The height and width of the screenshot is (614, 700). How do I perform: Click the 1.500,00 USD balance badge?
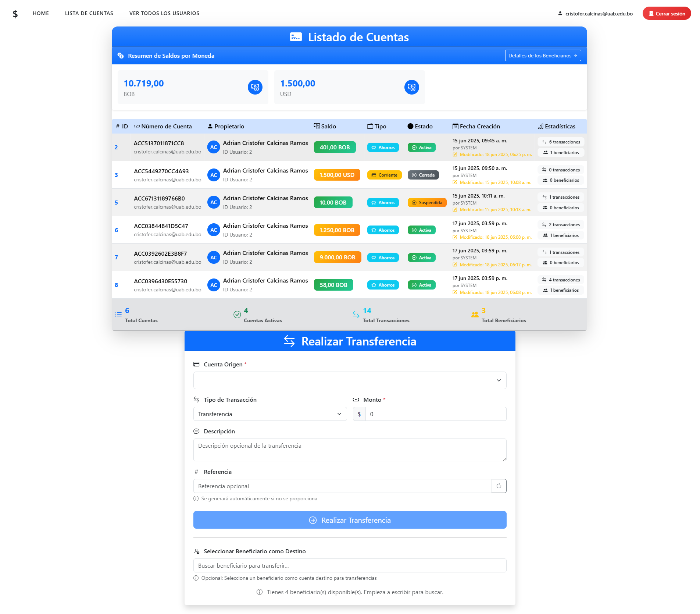(x=337, y=175)
